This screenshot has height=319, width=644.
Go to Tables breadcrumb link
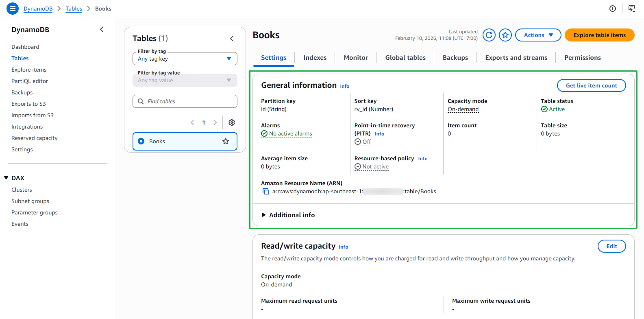coord(74,9)
